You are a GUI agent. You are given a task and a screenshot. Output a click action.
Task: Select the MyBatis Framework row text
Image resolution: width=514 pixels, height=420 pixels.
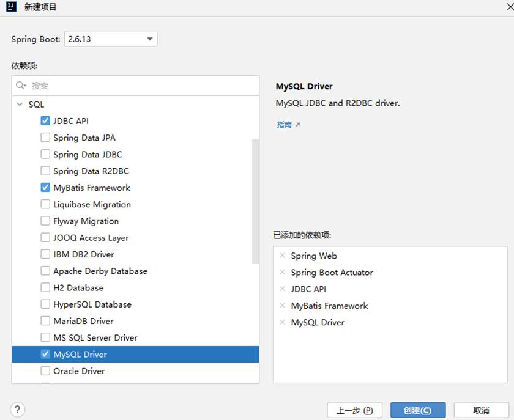[x=92, y=188]
